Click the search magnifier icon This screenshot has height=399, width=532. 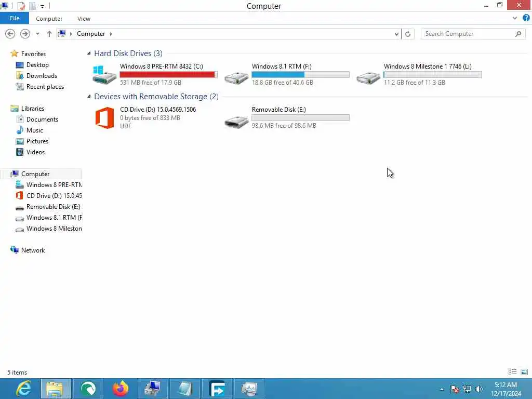point(518,34)
